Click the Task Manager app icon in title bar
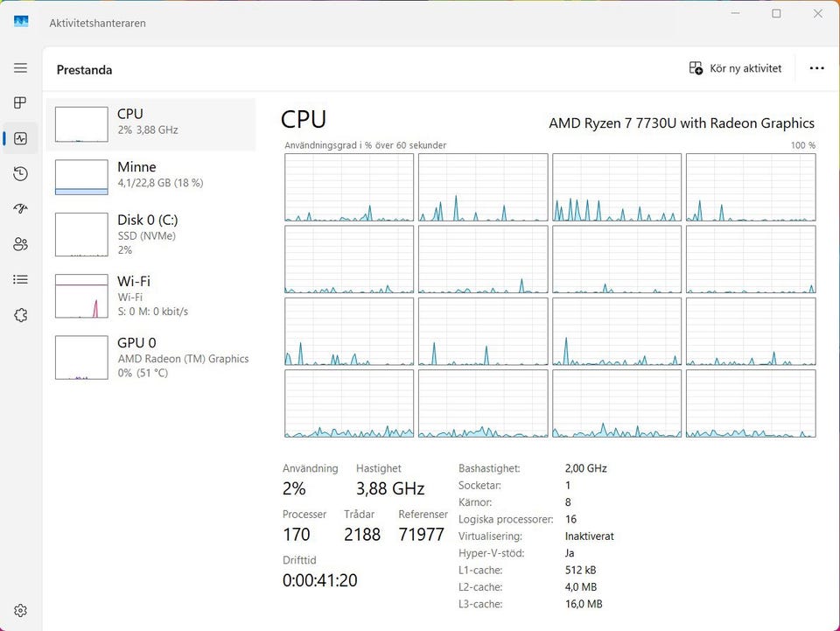 click(21, 21)
